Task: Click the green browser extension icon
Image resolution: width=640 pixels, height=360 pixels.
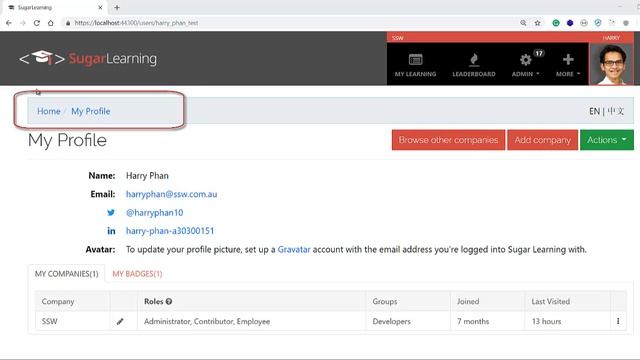Action: tap(556, 23)
